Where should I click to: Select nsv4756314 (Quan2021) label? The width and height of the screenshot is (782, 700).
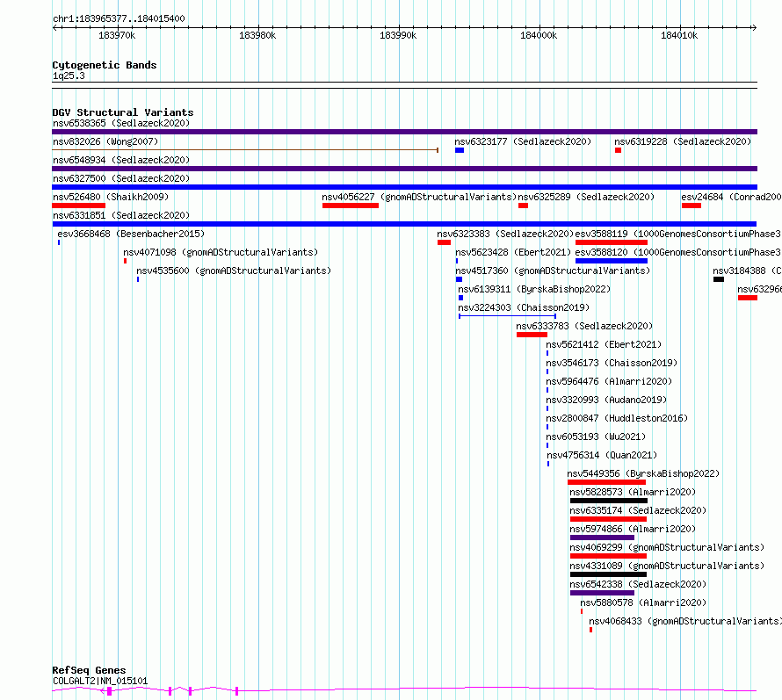602,455
